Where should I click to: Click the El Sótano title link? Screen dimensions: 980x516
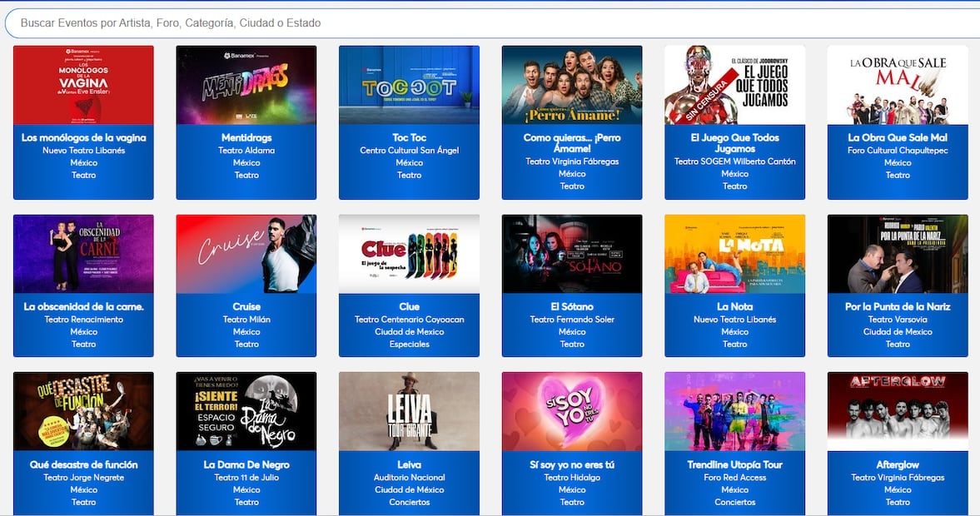coord(572,306)
